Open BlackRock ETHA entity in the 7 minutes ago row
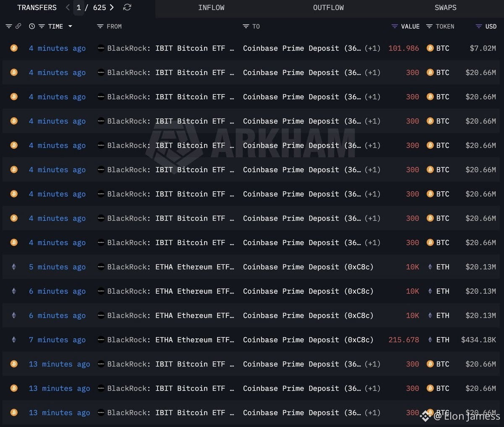 click(171, 340)
